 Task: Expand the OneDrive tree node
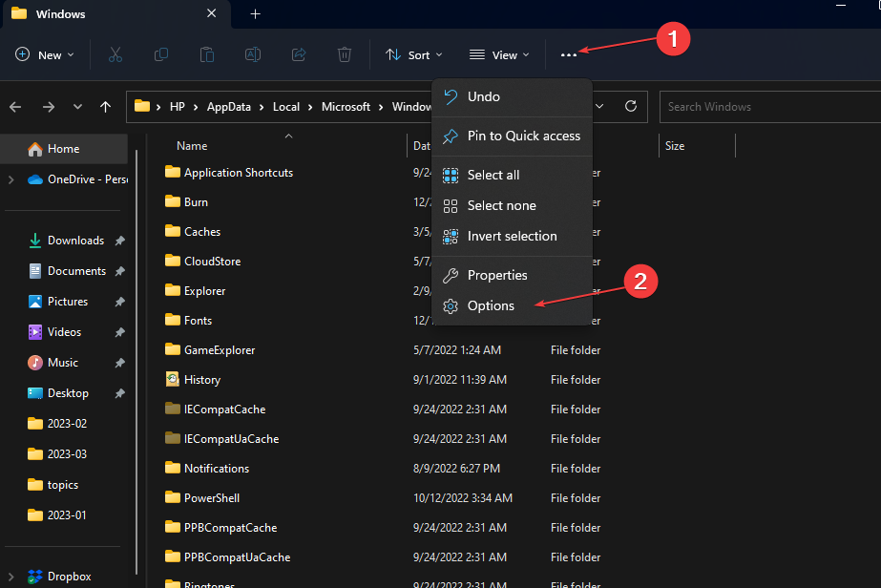[10, 179]
